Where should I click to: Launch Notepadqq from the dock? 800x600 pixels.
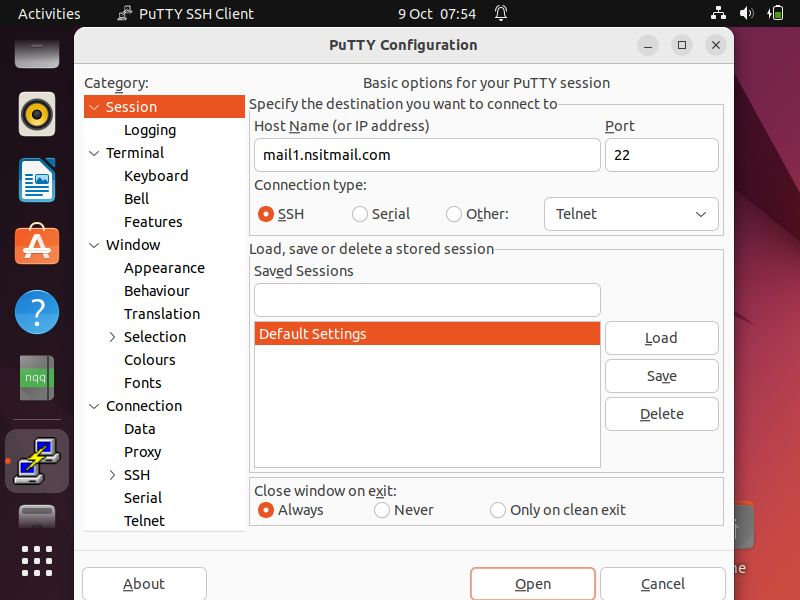37,379
